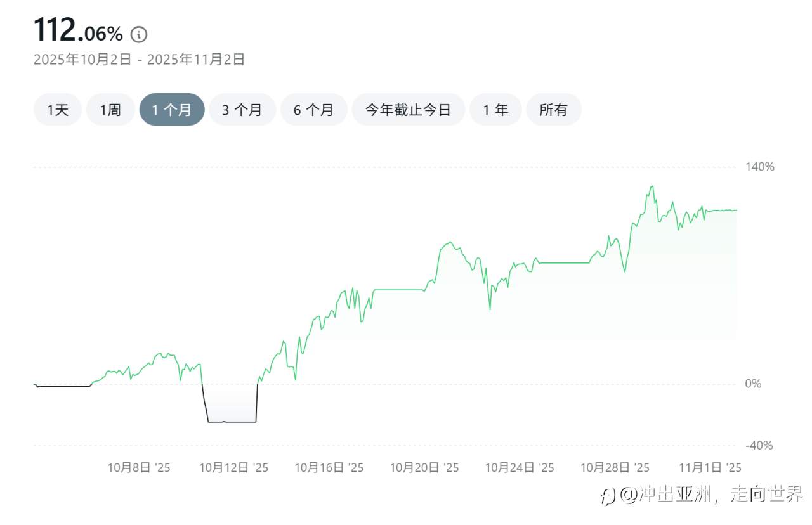Click the 2025年10月2日 - 2025年11月2日 date range
812x525 pixels.
pos(139,60)
